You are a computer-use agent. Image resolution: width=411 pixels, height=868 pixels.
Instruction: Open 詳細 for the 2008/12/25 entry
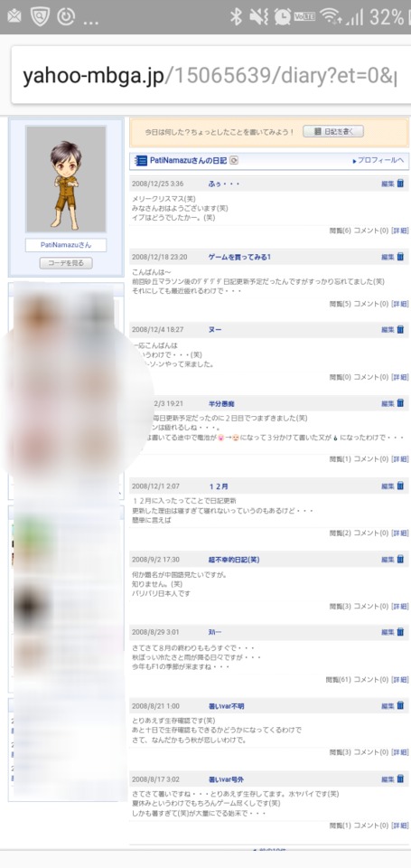pyautogui.click(x=399, y=231)
